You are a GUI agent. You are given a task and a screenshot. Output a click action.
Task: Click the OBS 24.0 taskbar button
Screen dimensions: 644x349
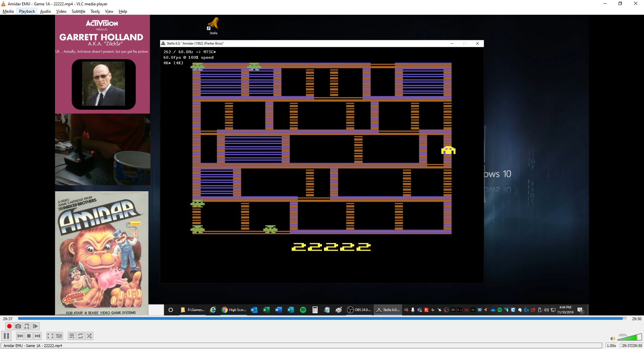pos(359,310)
